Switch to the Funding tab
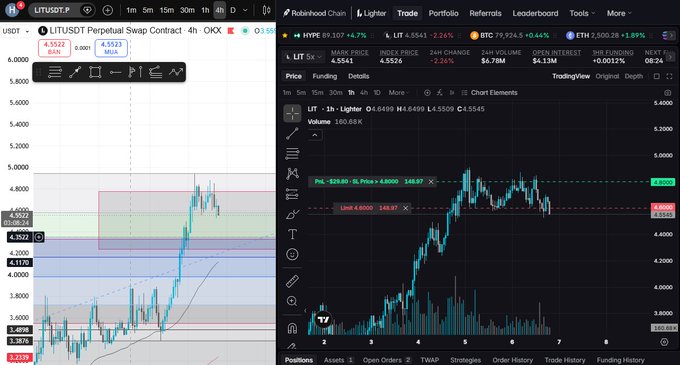The height and width of the screenshot is (365, 680). [324, 76]
